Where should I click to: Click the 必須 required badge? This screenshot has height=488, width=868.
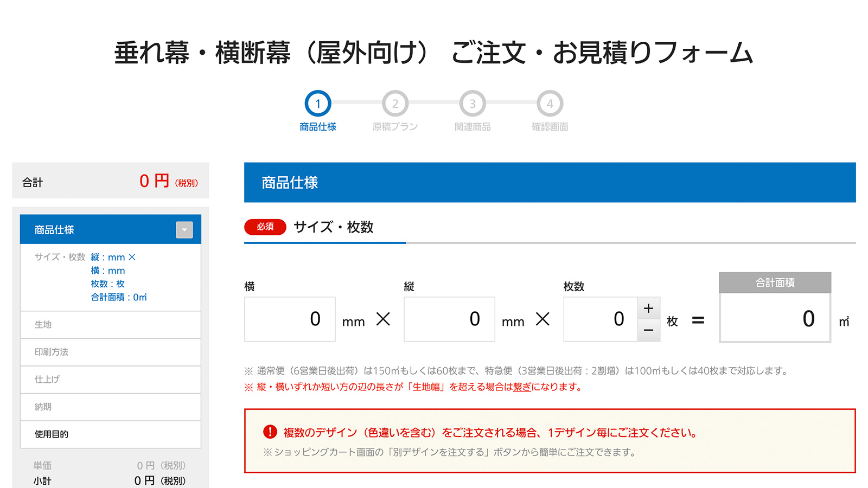265,227
